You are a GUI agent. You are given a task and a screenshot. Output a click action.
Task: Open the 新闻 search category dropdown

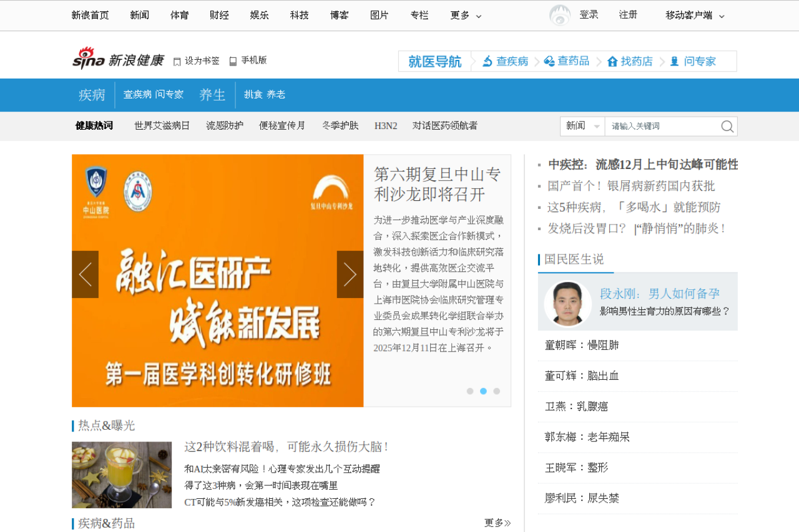point(582,126)
